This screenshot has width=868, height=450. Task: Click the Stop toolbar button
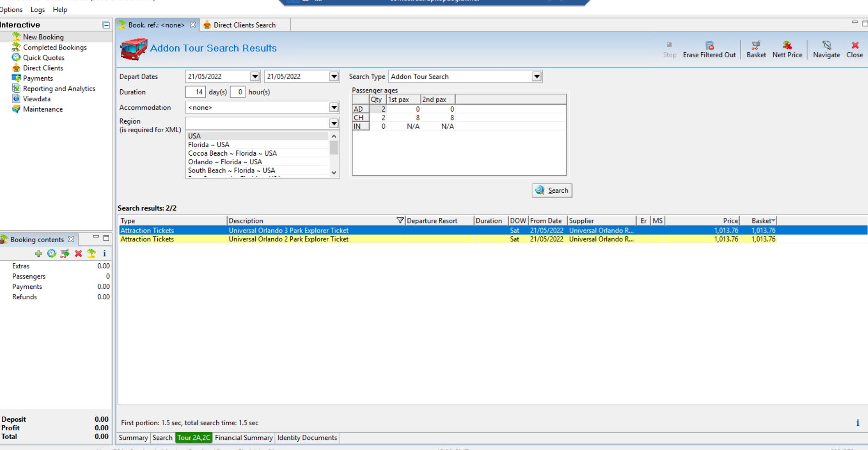[x=670, y=49]
